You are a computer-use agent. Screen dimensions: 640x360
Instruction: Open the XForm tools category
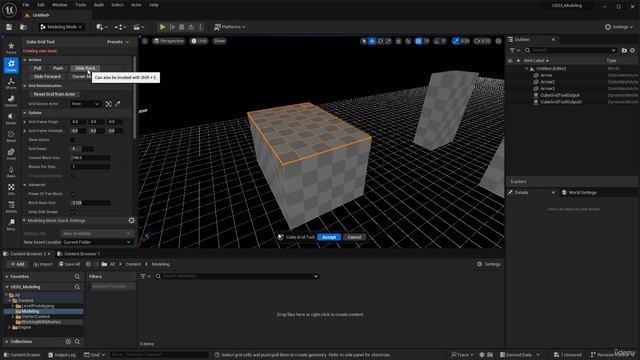[x=11, y=83]
